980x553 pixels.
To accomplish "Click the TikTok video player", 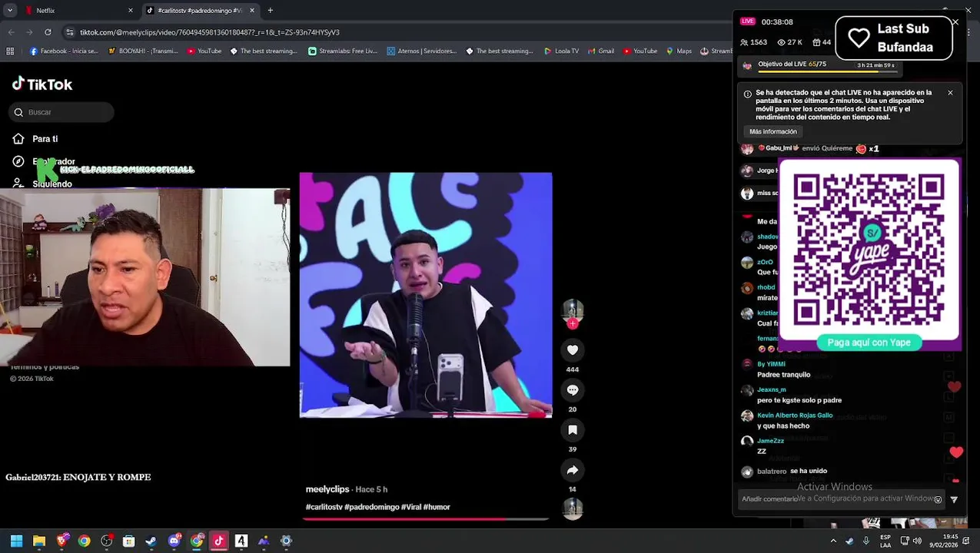I will point(426,295).
